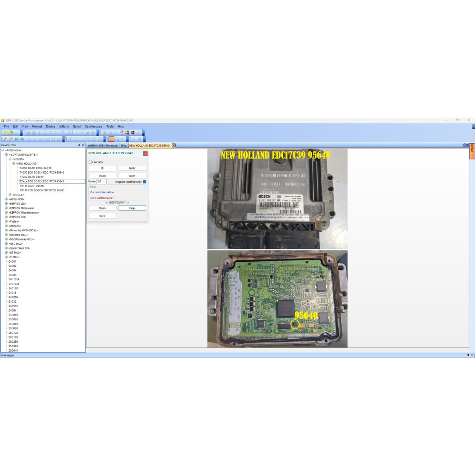The image size is (476, 476).
Task: Open the Tools menu
Action: click(110, 126)
